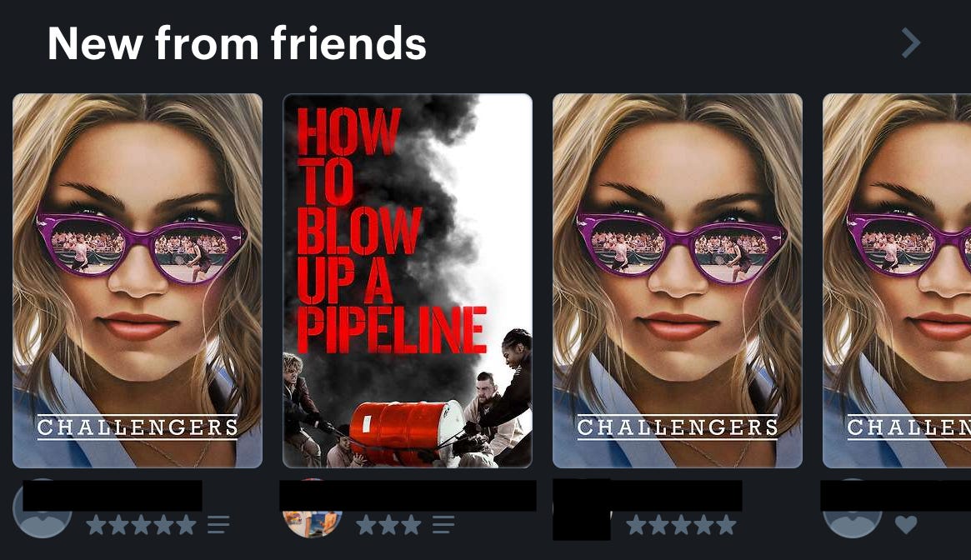
Task: Open the "New from friends" section heading
Action: click(x=237, y=42)
